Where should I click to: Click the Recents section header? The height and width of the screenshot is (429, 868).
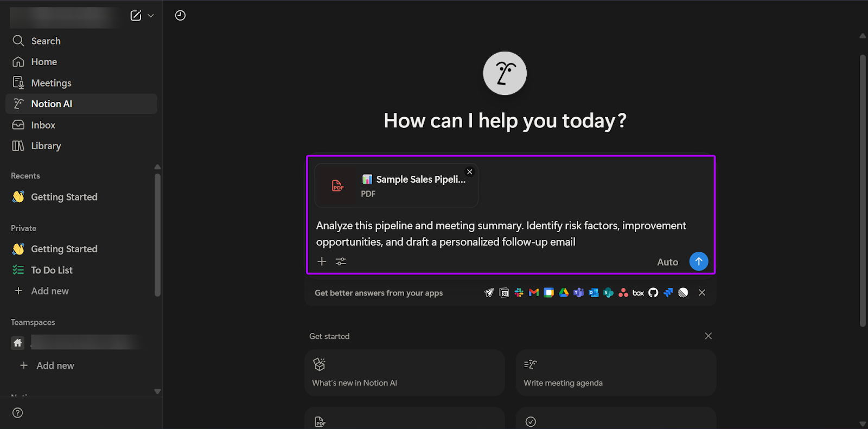coord(25,176)
